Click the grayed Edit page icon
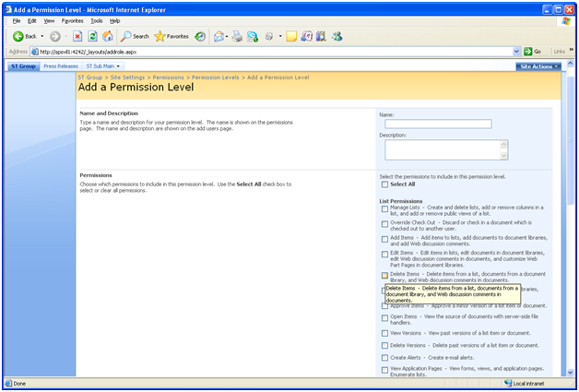Image resolution: width=579 pixels, height=392 pixels. coord(269,36)
